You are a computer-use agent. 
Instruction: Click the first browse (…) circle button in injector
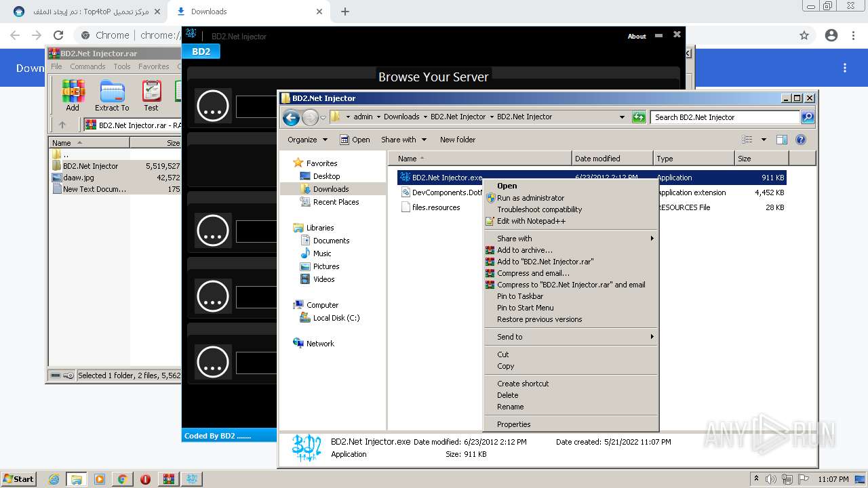(213, 106)
